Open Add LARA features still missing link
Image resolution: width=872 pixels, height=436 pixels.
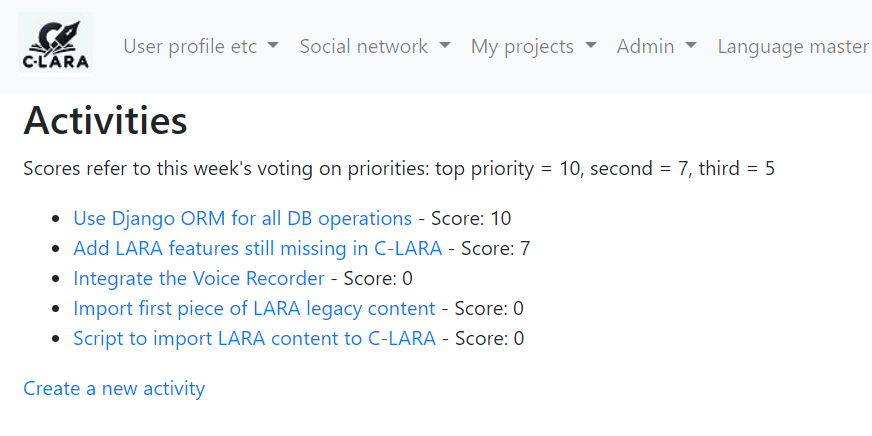click(257, 248)
